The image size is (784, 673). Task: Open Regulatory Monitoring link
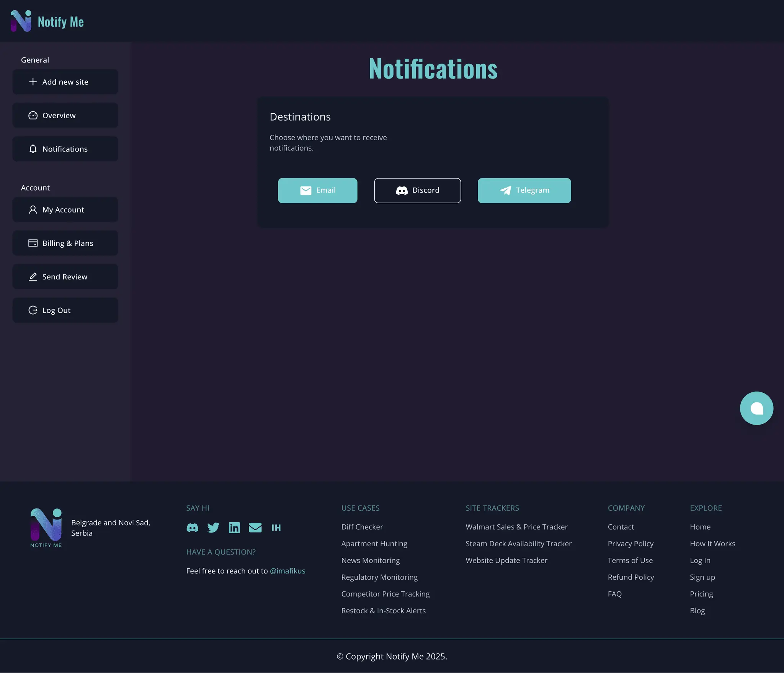(x=379, y=577)
